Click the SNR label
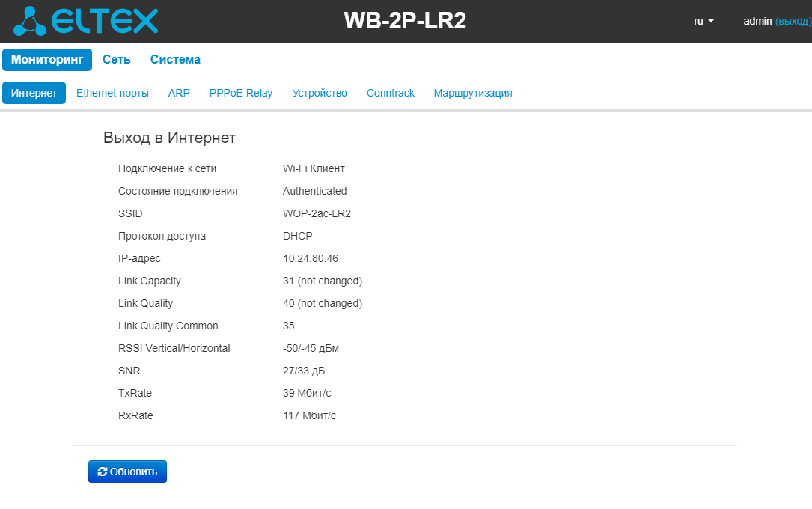Image resolution: width=812 pixels, height=509 pixels. 129,371
